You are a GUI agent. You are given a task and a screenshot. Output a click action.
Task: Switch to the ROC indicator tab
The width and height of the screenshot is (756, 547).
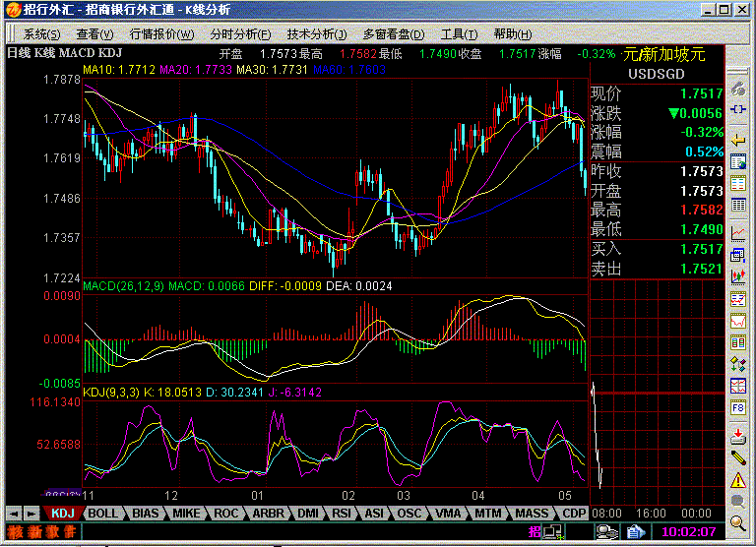point(226,514)
